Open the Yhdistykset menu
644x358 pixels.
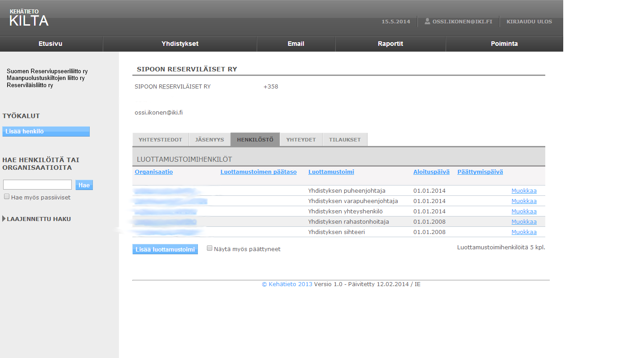point(180,44)
